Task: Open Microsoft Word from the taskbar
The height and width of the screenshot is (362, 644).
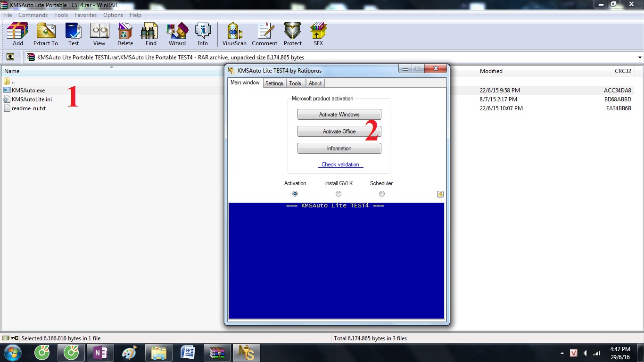Action: point(188,353)
